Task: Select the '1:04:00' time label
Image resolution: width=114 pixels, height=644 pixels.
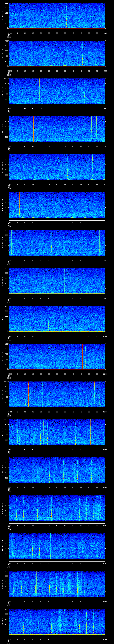Action: click(9, 147)
